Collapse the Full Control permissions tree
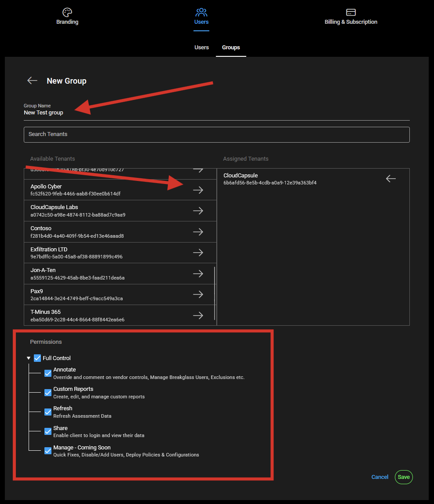This screenshot has width=434, height=504. pos(29,358)
